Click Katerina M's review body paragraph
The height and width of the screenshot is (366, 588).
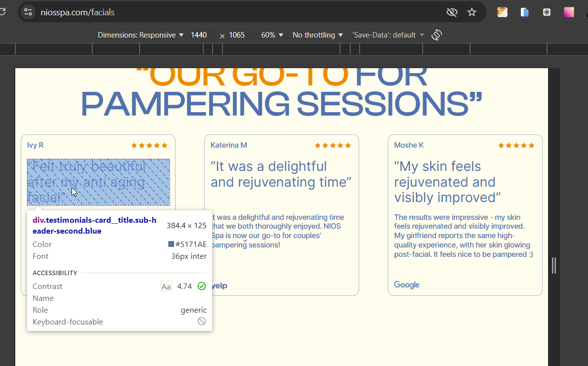278,231
